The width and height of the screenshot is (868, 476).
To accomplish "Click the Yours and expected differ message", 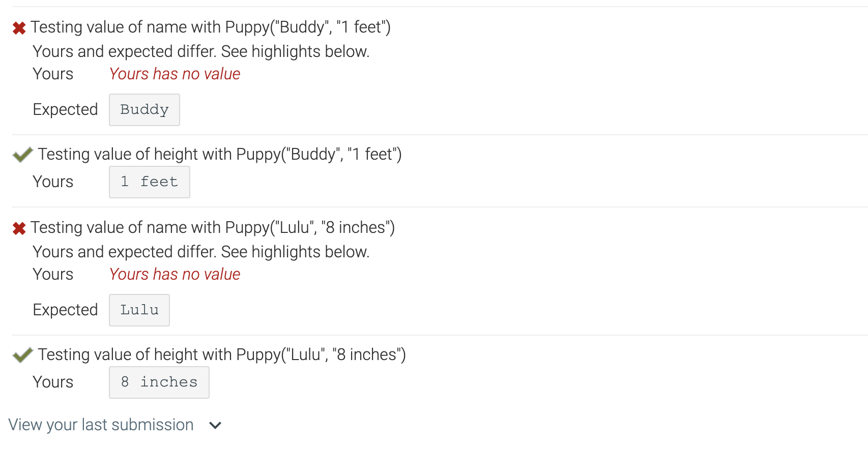I will [x=201, y=51].
